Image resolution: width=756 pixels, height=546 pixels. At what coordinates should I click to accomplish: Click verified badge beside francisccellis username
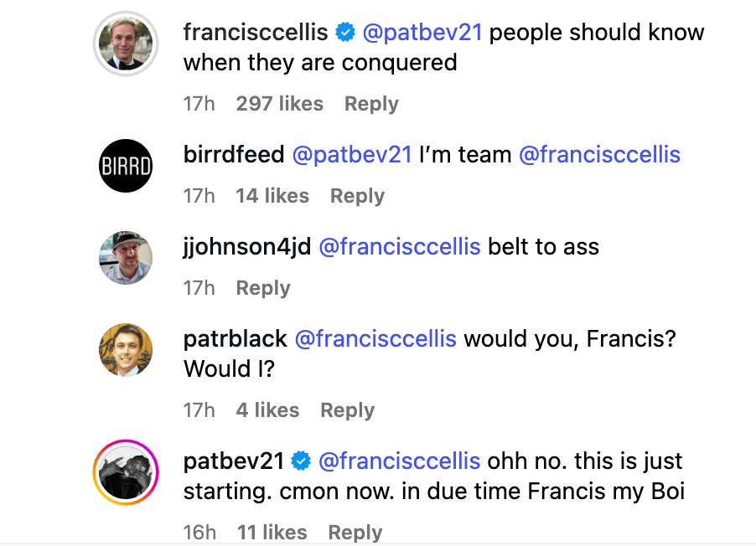pos(344,33)
